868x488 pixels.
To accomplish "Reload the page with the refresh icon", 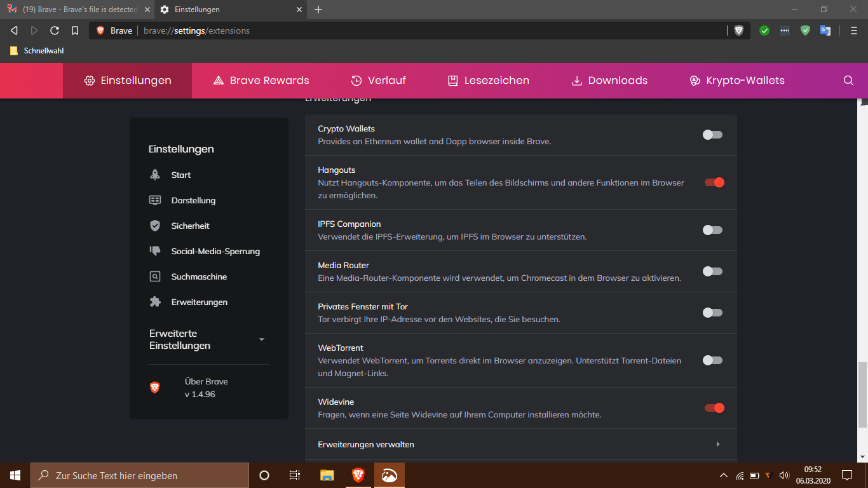I will click(55, 30).
